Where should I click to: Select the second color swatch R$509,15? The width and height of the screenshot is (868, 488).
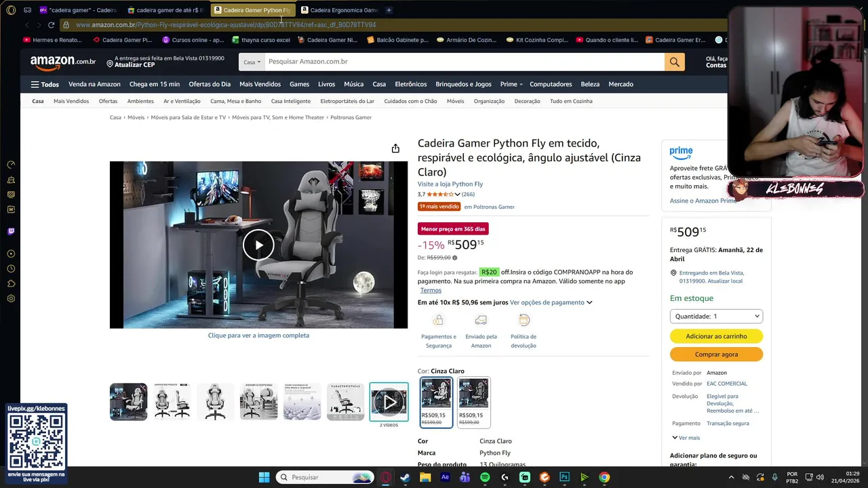[473, 402]
